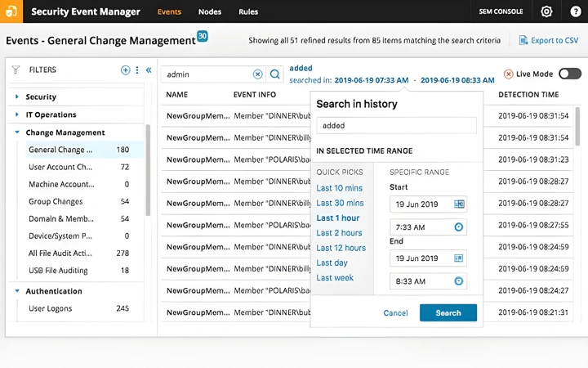
Task: Select event row detected at 08:31:23
Action: coord(367,159)
